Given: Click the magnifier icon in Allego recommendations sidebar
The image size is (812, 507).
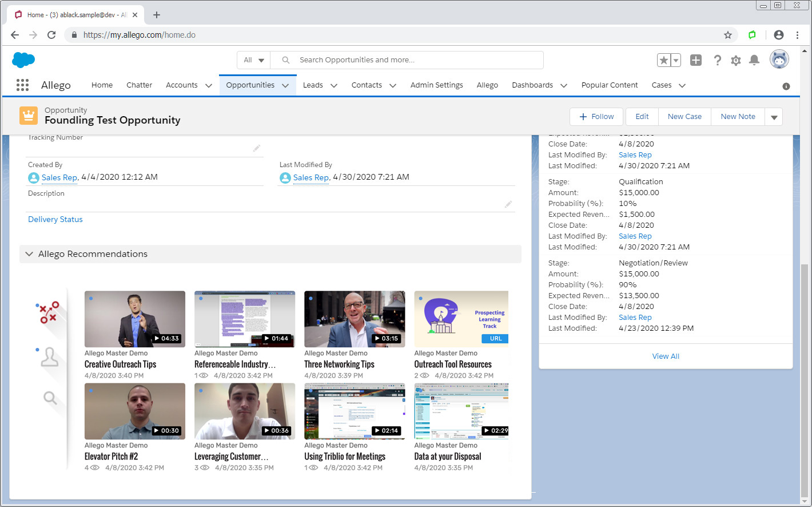Looking at the screenshot, I should [x=50, y=399].
